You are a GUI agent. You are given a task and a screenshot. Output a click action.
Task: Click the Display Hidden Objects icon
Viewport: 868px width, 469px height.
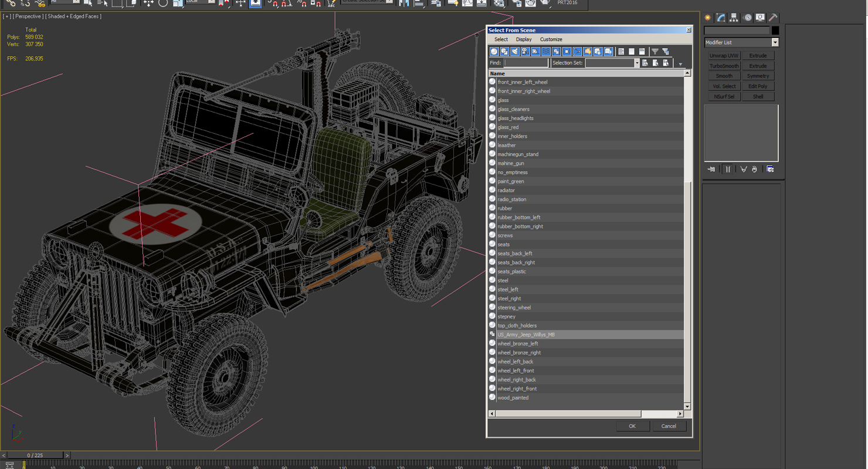click(x=608, y=52)
